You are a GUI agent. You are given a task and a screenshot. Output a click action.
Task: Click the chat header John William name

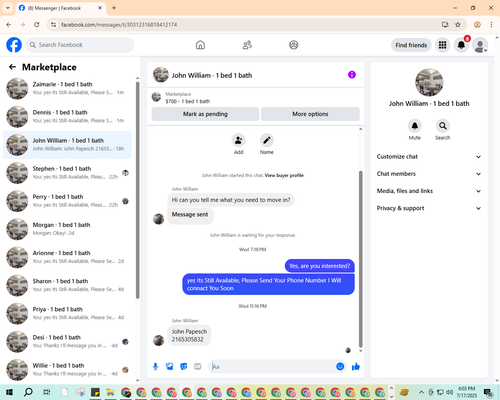pos(212,75)
